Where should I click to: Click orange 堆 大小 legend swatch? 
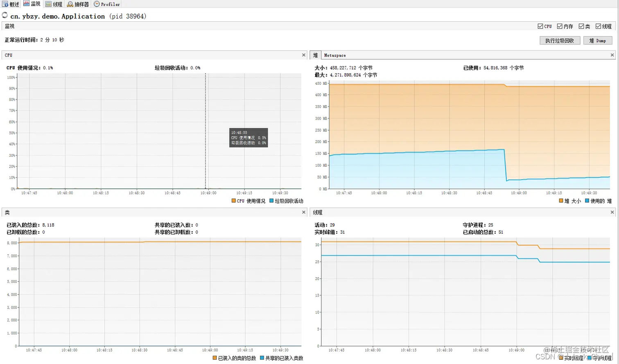tap(561, 201)
